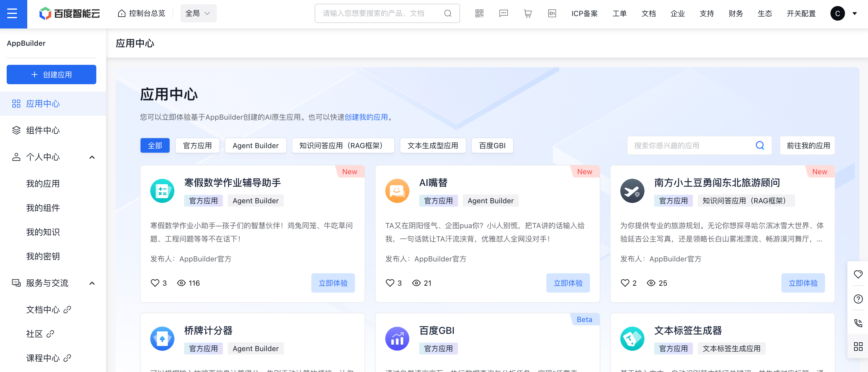The width and height of the screenshot is (868, 372).
Task: Open 开关配置 in the top navigation
Action: click(x=801, y=13)
